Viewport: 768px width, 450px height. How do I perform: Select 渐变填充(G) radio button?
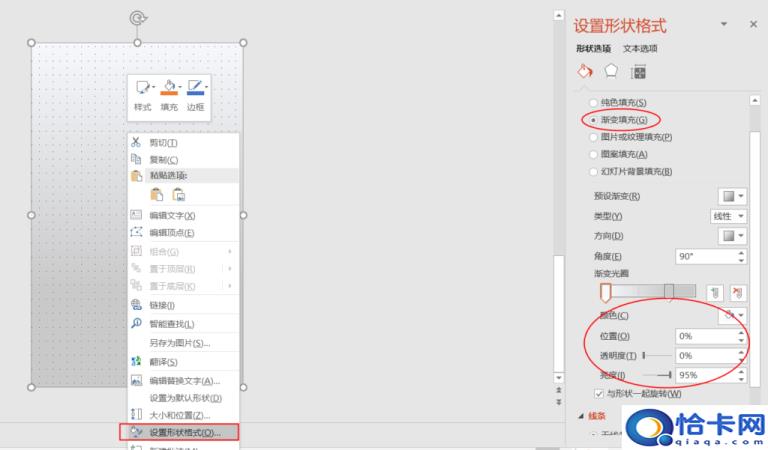[x=593, y=119]
